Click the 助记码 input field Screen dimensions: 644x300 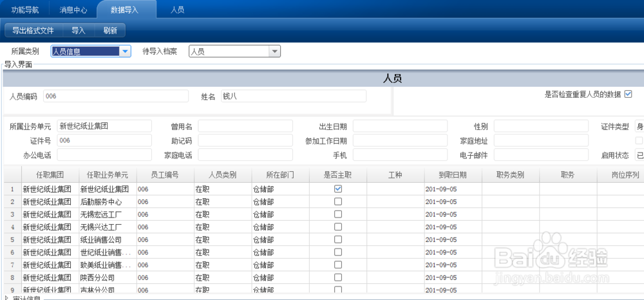point(245,140)
